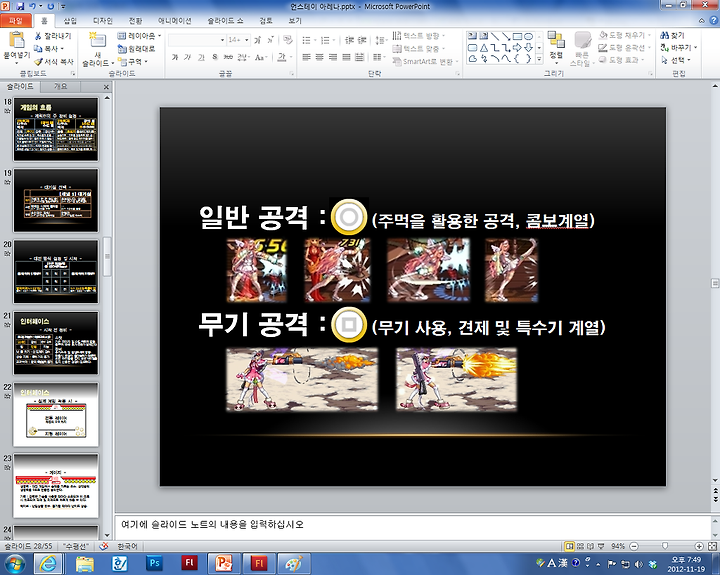The image size is (720, 575).
Task: Click the zoom in plus button
Action: (x=699, y=547)
